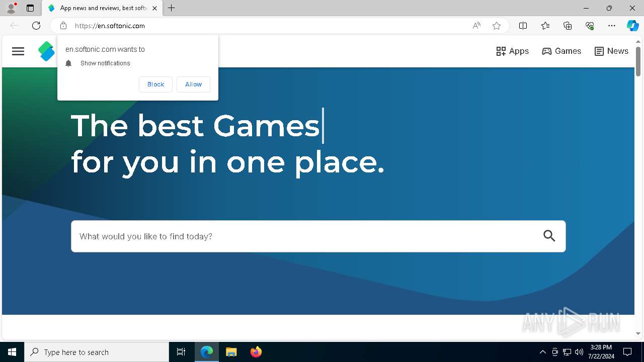Open Task View
This screenshot has width=644, height=362.
[181, 352]
